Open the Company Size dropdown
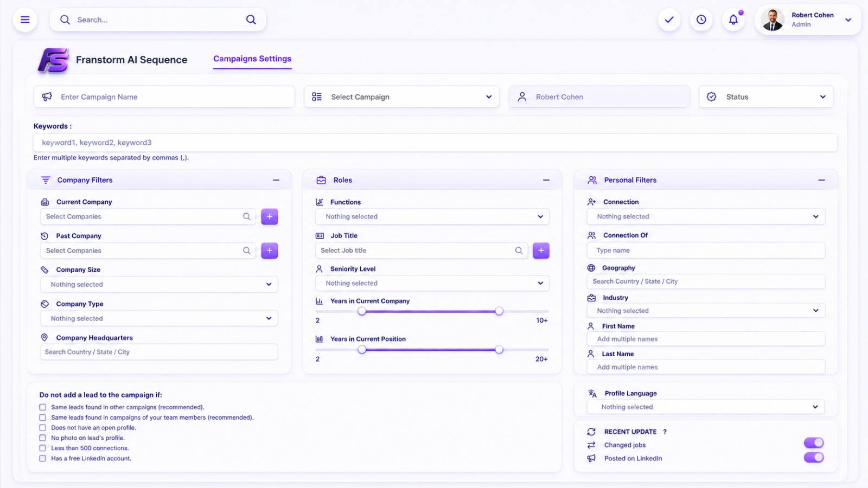 [x=159, y=284]
